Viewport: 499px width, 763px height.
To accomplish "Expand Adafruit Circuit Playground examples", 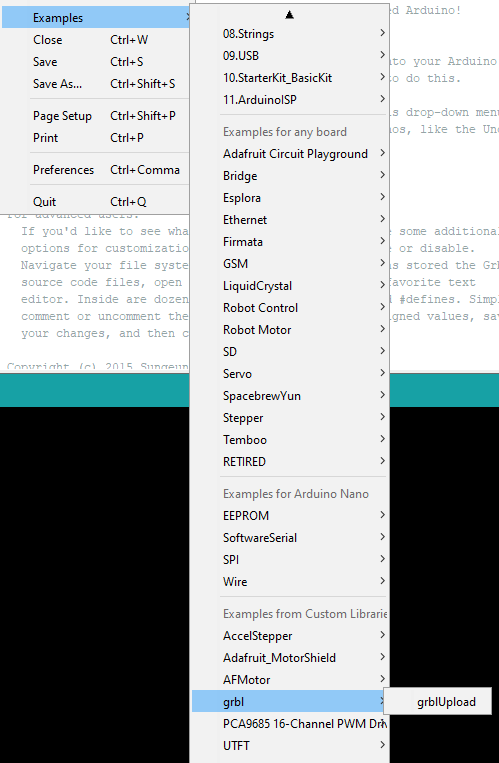I will pyautogui.click(x=290, y=154).
